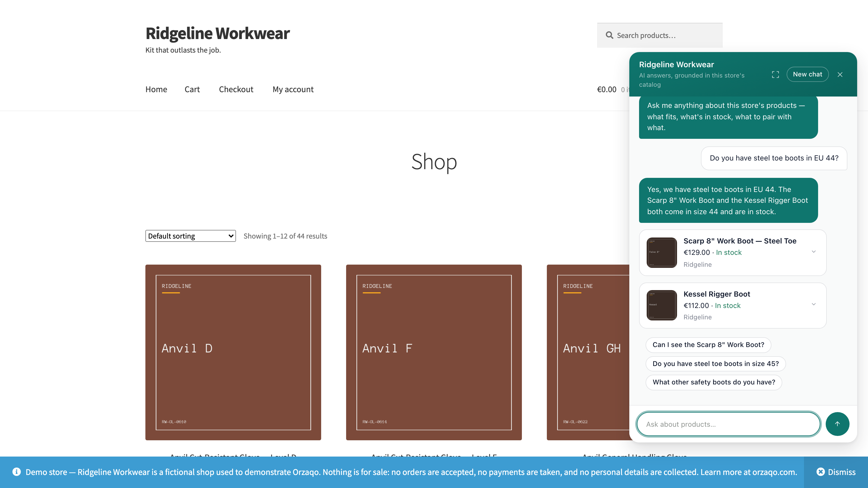Click the tagline 'Kit that outlasts the job.'

183,50
